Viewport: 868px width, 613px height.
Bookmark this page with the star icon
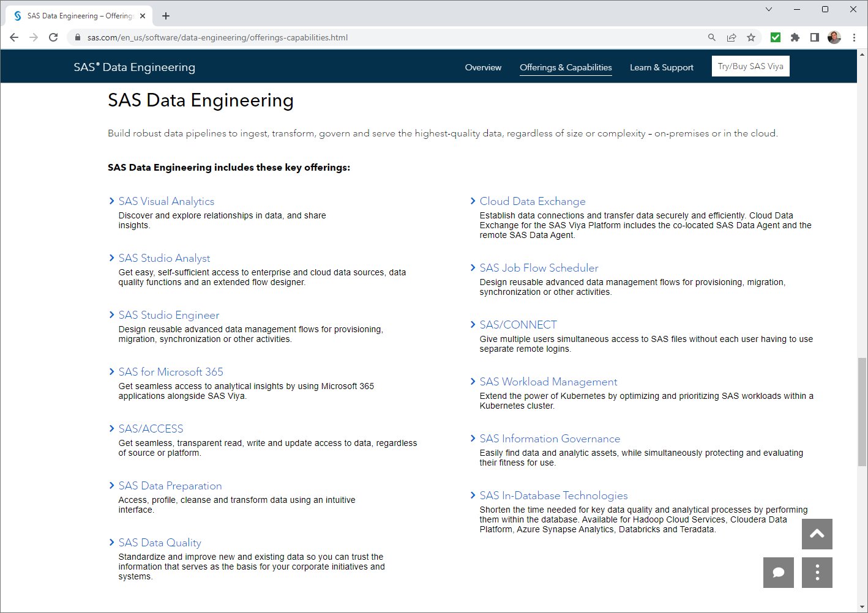click(x=751, y=37)
